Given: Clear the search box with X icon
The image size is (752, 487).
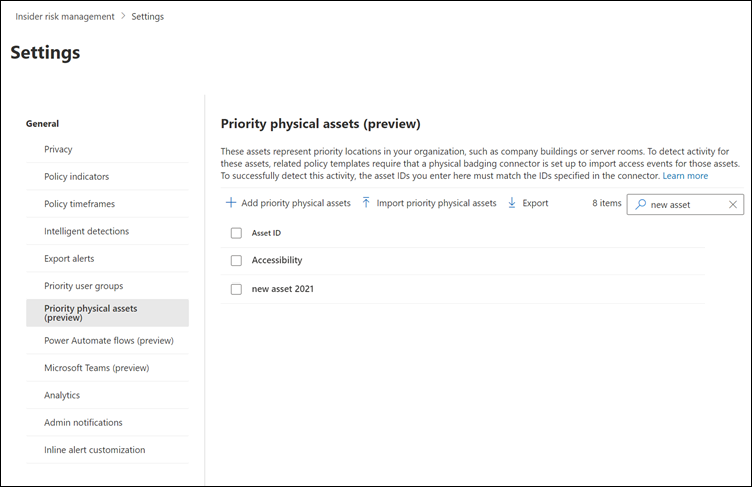Looking at the screenshot, I should click(x=733, y=204).
